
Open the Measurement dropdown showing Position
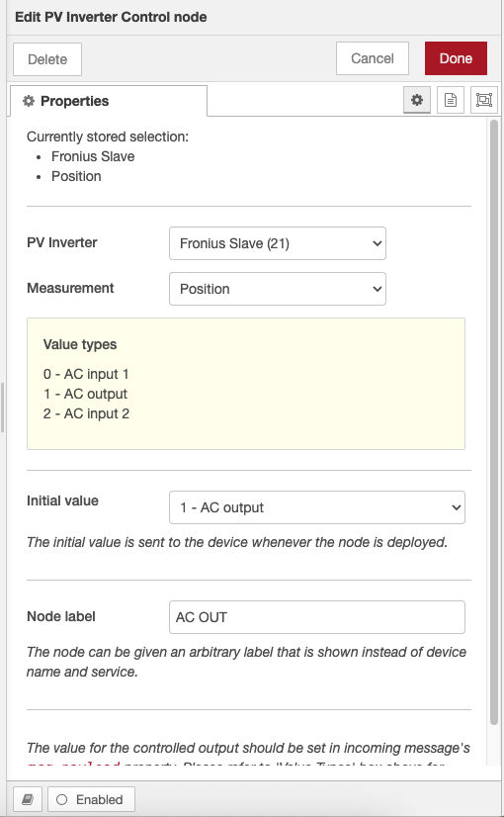pyautogui.click(x=278, y=289)
